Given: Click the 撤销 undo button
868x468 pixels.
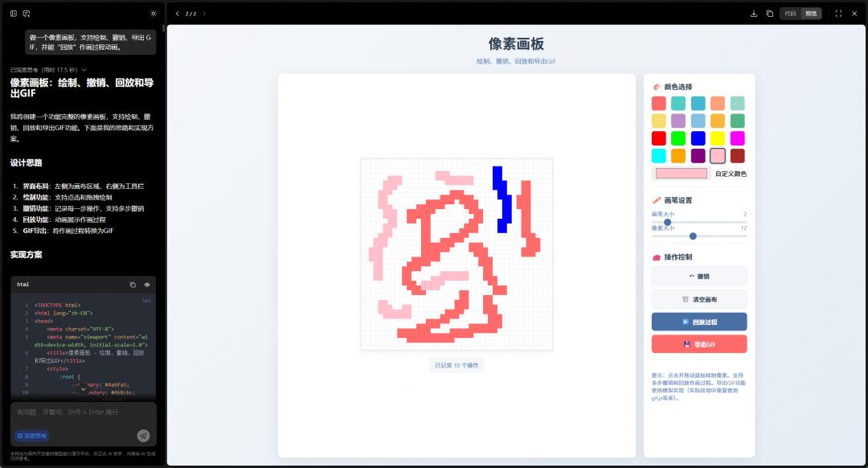Looking at the screenshot, I should coord(699,276).
